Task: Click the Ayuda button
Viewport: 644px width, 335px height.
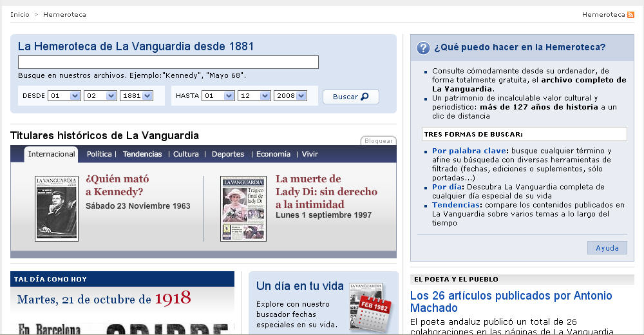Action: 607,248
